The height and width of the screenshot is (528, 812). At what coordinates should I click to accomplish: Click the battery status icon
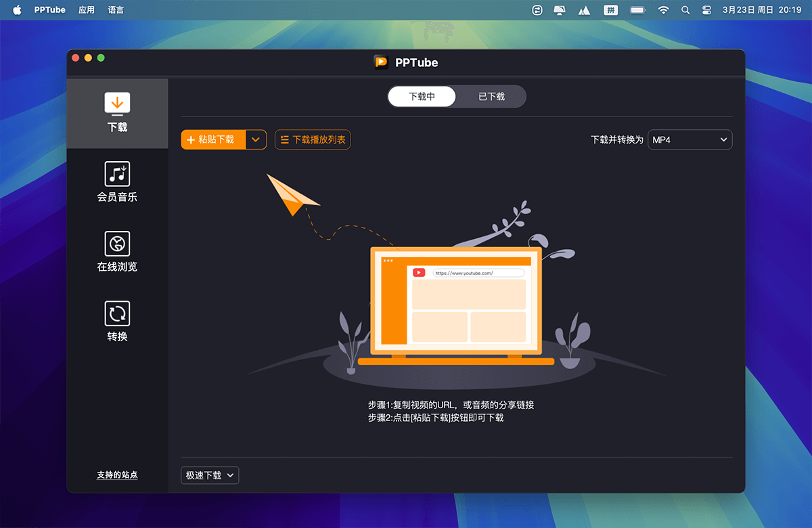click(x=638, y=9)
